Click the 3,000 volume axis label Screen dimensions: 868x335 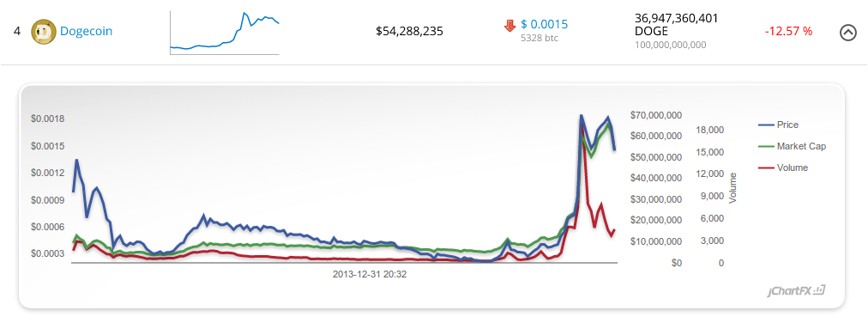713,241
